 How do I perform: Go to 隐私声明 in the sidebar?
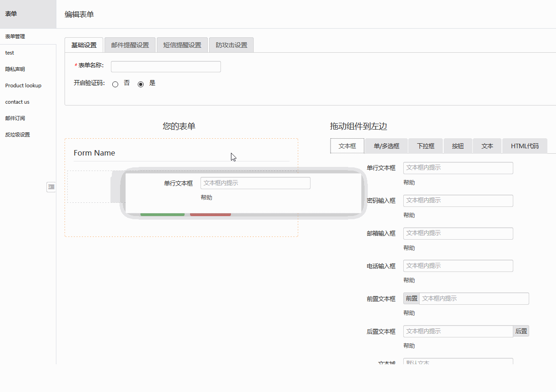click(15, 69)
